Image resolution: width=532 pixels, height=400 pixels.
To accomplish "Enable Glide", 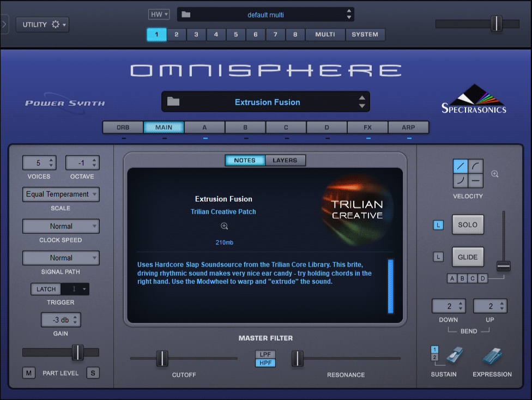I will tap(468, 257).
